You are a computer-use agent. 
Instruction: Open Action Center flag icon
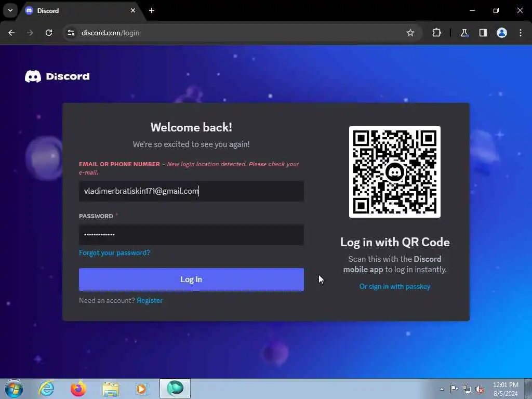tap(454, 389)
